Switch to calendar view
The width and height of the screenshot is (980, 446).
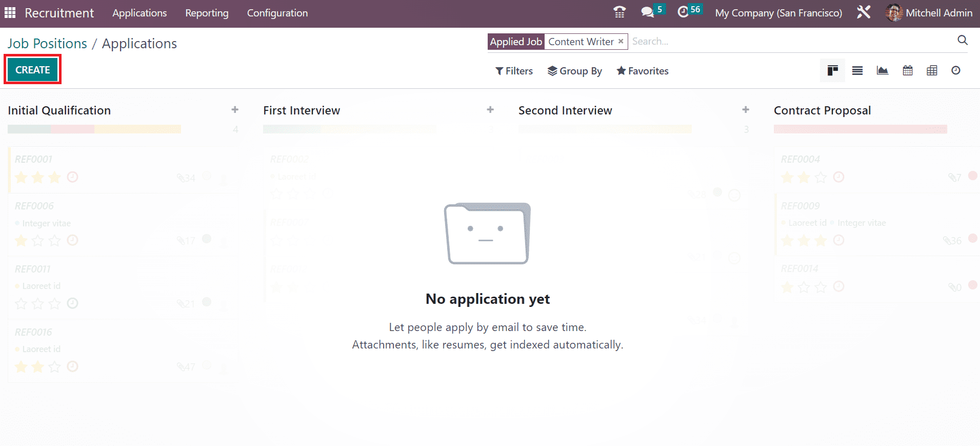[x=907, y=71]
